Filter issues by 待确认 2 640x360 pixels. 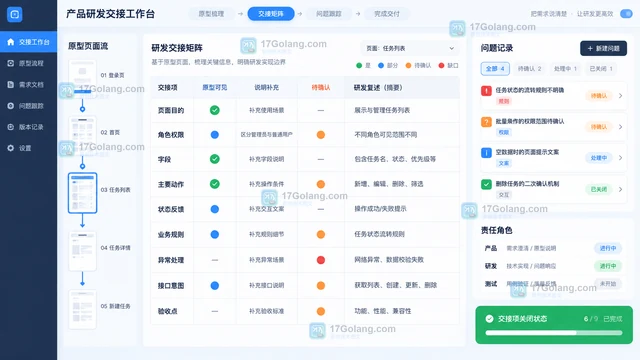529,69
